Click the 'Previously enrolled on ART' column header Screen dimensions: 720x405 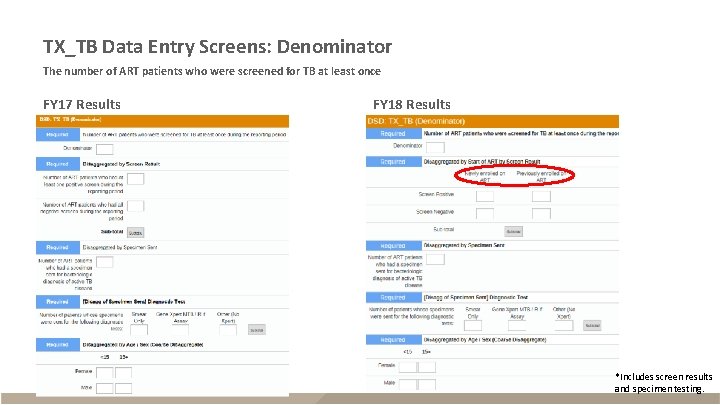click(541, 177)
